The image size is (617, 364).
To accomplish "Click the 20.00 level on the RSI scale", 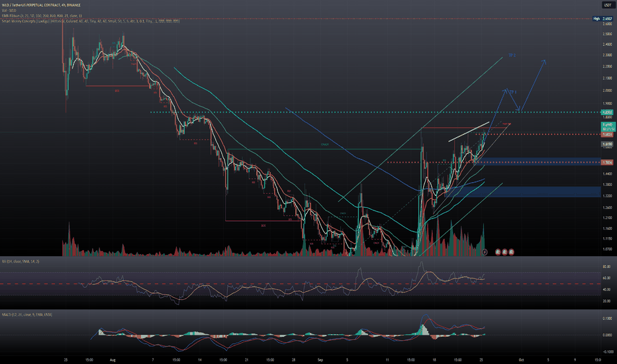I will 606,301.
